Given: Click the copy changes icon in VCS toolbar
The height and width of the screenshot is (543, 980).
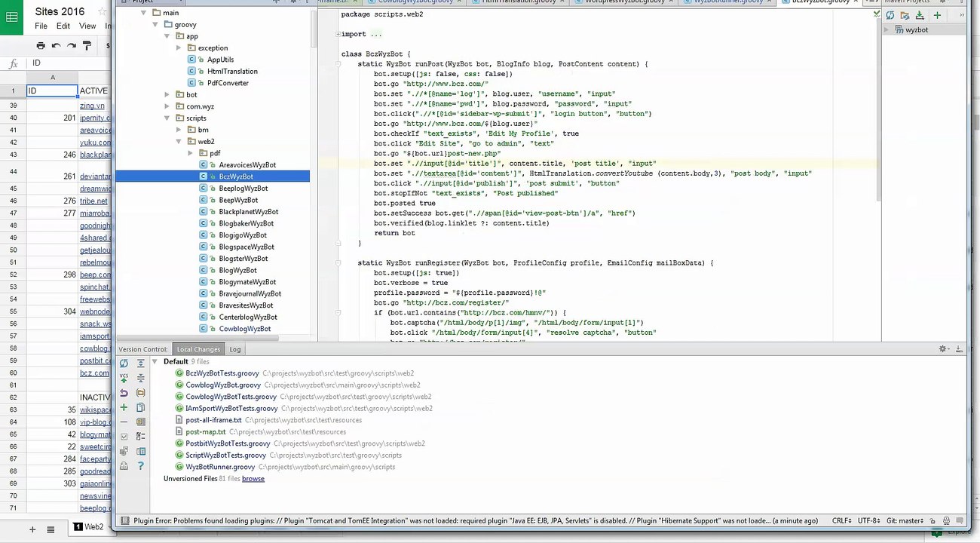Looking at the screenshot, I should [x=140, y=407].
